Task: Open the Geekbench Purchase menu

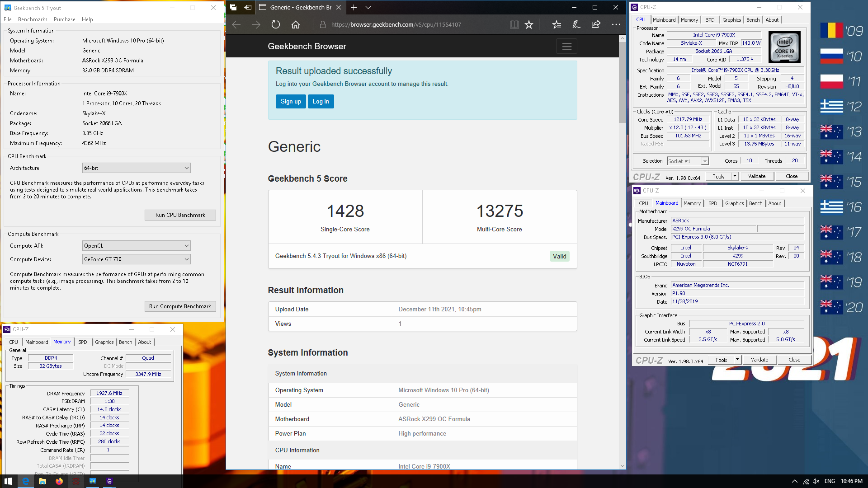Action: point(65,19)
